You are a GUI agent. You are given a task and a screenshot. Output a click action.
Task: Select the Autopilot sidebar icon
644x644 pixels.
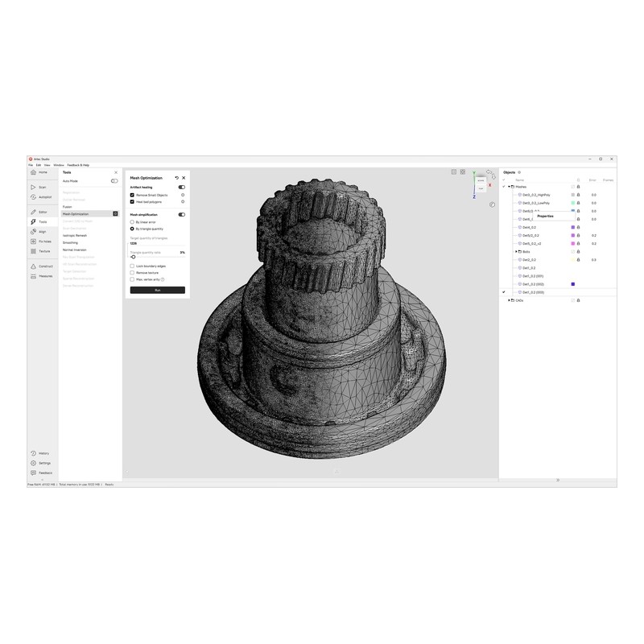33,197
